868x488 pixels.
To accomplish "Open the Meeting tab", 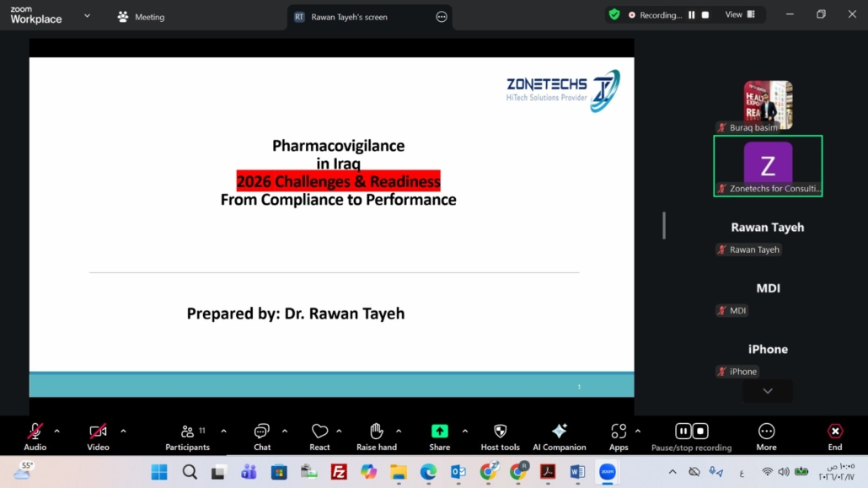I will 141,17.
